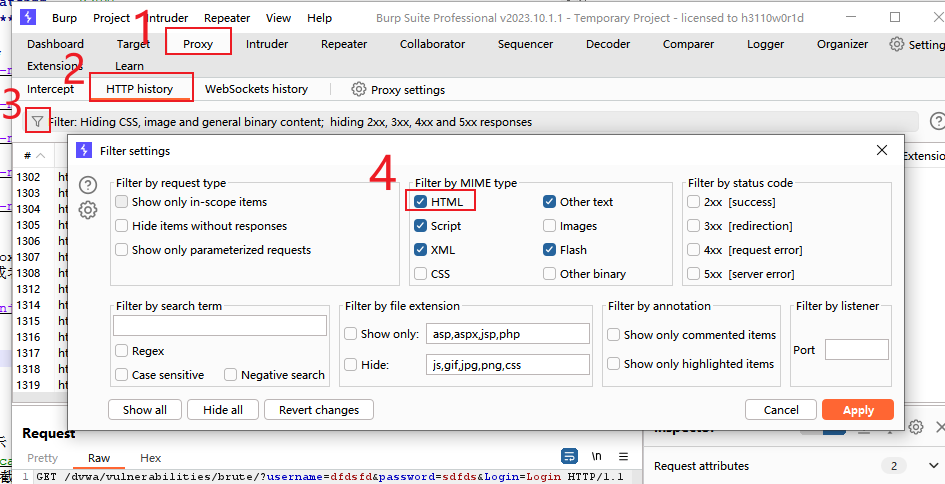The image size is (945, 484).
Task: Open the Burp menu
Action: click(64, 18)
